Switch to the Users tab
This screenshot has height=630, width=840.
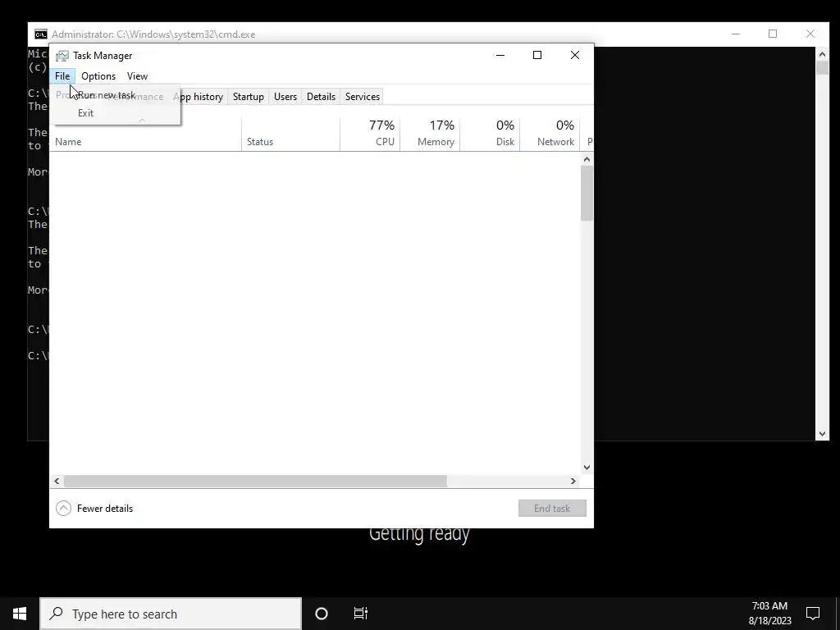tap(285, 97)
